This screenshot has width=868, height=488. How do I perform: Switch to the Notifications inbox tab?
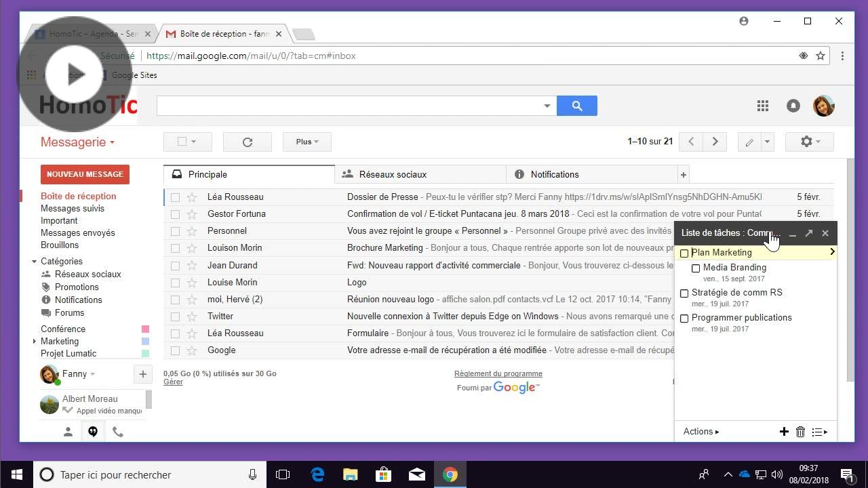click(x=554, y=174)
